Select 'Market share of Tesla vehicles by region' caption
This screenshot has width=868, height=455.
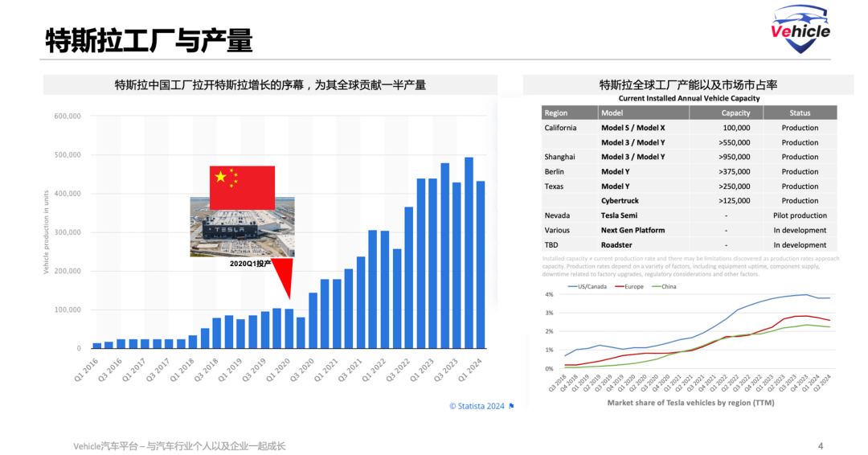[x=690, y=403]
